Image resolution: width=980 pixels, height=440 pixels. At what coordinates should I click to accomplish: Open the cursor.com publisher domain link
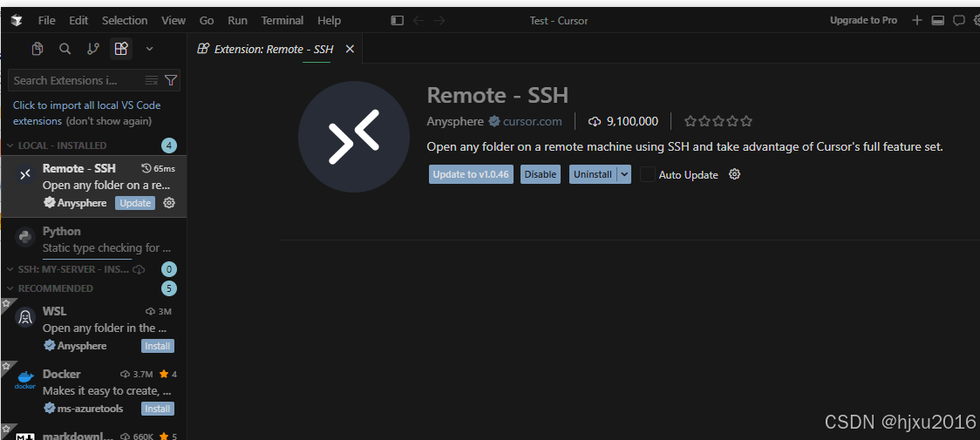click(533, 121)
